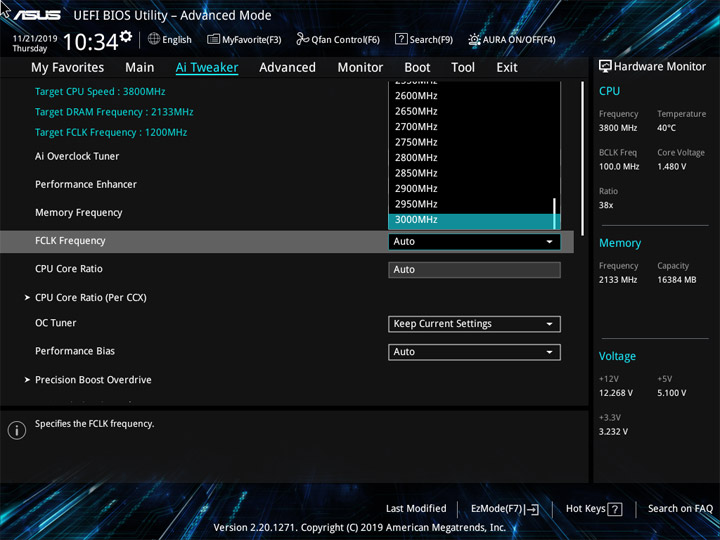
Task: Select the Performance Bias label
Action: point(75,351)
